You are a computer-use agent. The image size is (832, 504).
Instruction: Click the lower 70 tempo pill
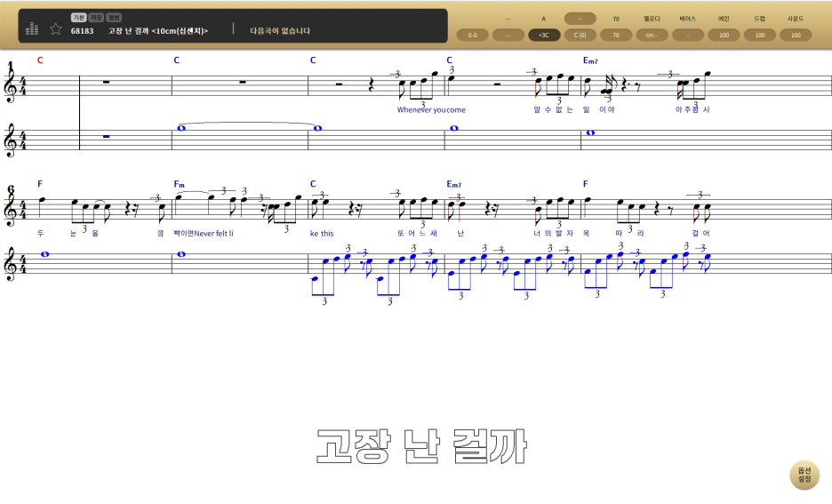[x=616, y=35]
